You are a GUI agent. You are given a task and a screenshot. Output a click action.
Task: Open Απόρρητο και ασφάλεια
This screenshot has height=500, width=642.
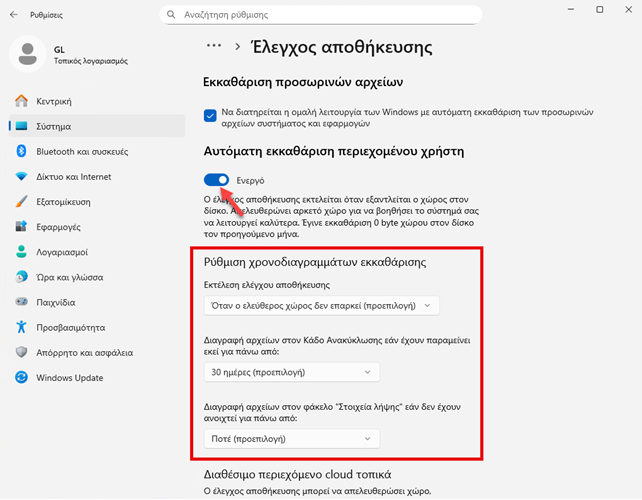[x=97, y=353]
